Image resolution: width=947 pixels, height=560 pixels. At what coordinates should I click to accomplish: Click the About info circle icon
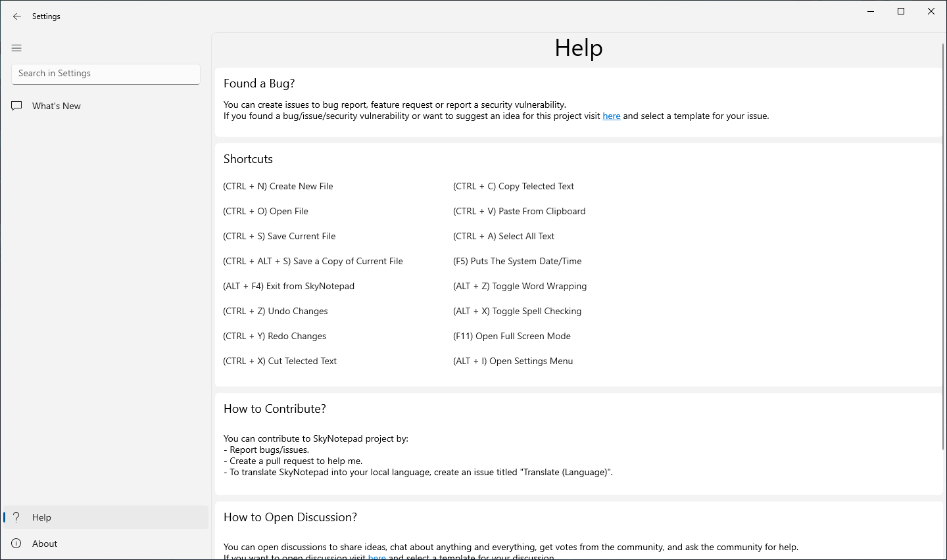pos(17,544)
